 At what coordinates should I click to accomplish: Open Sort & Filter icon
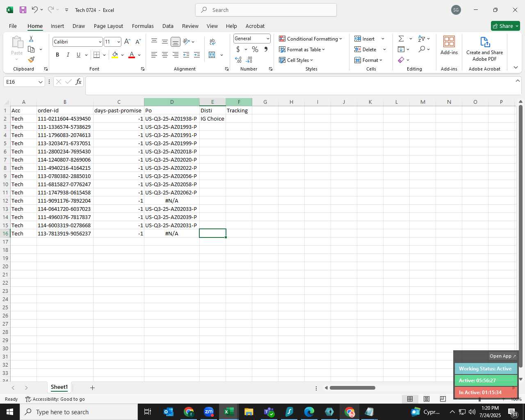click(x=422, y=39)
